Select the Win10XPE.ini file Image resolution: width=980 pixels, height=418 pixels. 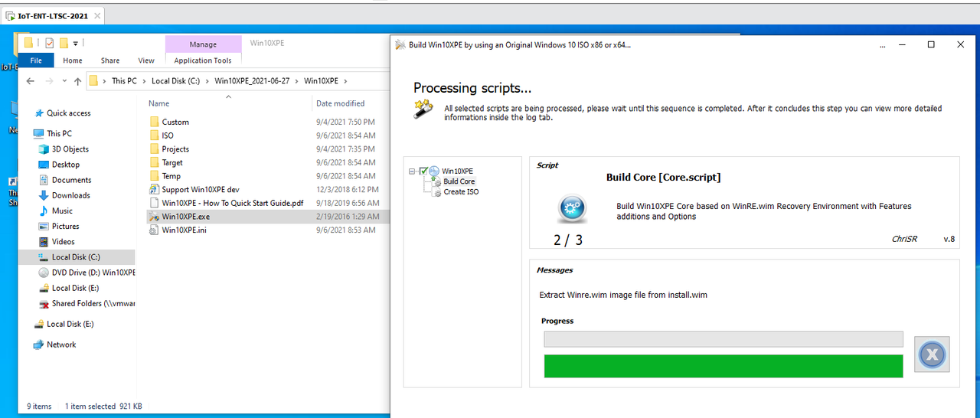coord(184,230)
